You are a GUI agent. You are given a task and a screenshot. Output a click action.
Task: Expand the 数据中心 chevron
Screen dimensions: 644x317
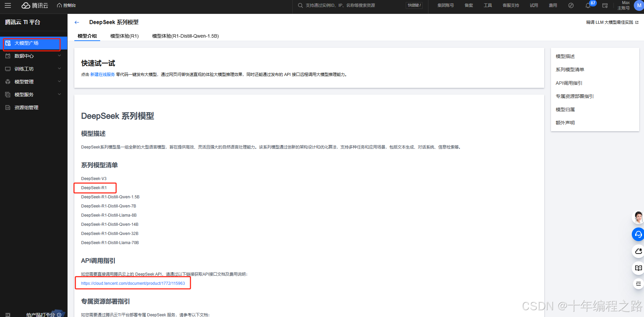point(59,56)
